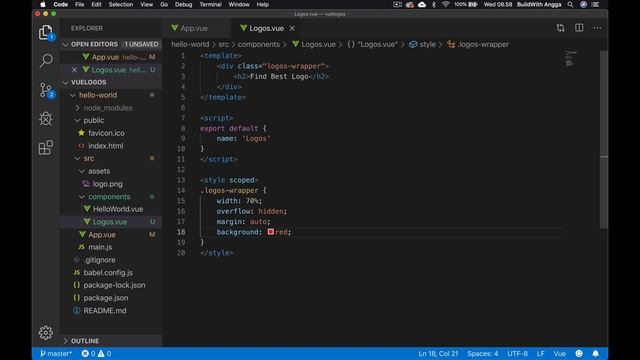Collapse the VUELOGOS workspace section
Viewport: 640px width, 360px height.
66,82
